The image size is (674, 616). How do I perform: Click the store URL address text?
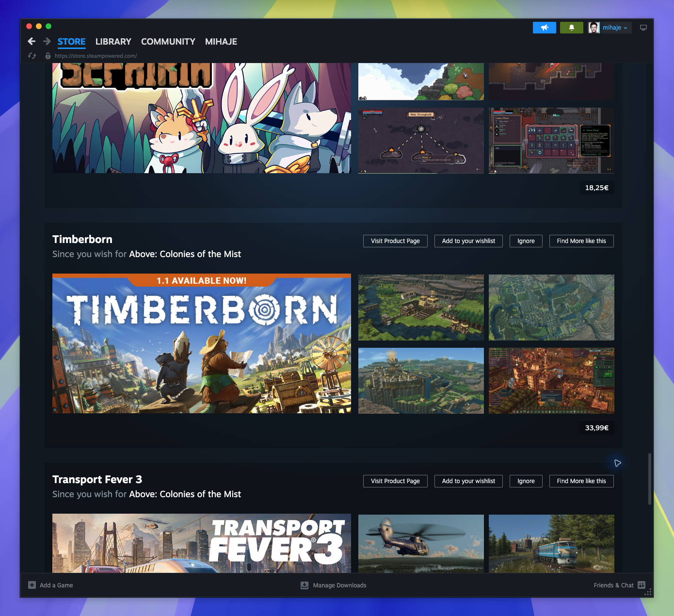pyautogui.click(x=96, y=56)
